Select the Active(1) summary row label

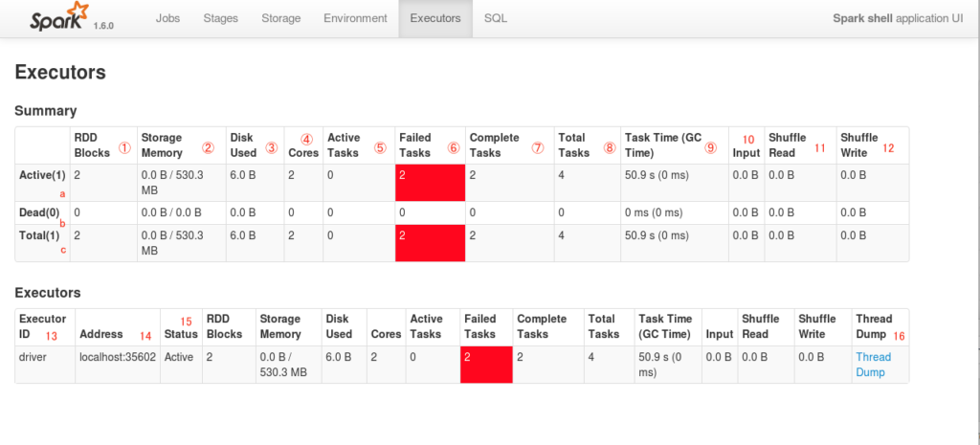coord(42,176)
